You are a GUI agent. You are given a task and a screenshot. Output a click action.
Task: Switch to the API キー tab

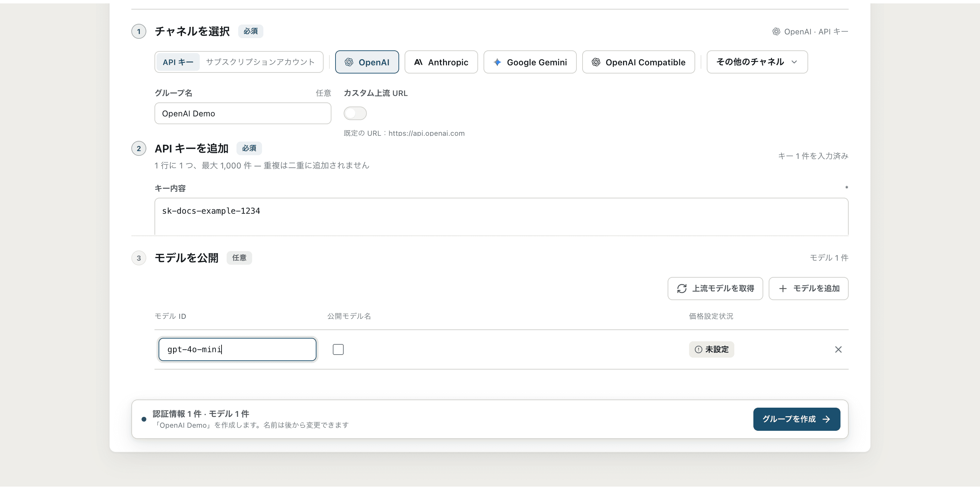pyautogui.click(x=178, y=62)
